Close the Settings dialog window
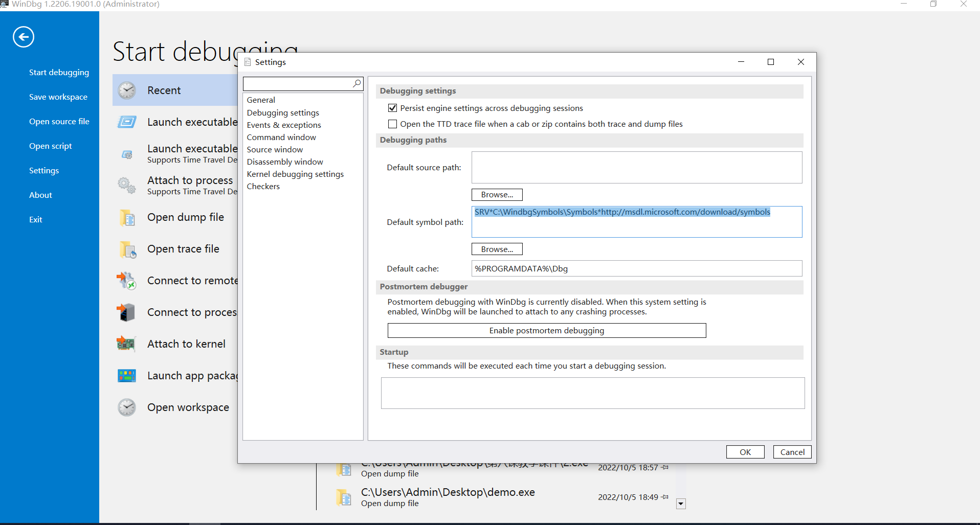980x525 pixels. point(801,62)
